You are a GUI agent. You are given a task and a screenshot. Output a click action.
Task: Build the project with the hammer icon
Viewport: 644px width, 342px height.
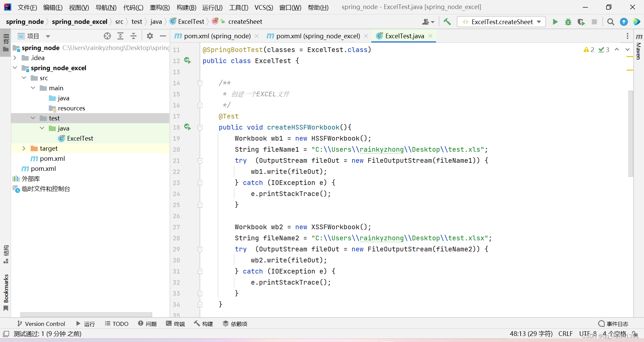click(447, 21)
